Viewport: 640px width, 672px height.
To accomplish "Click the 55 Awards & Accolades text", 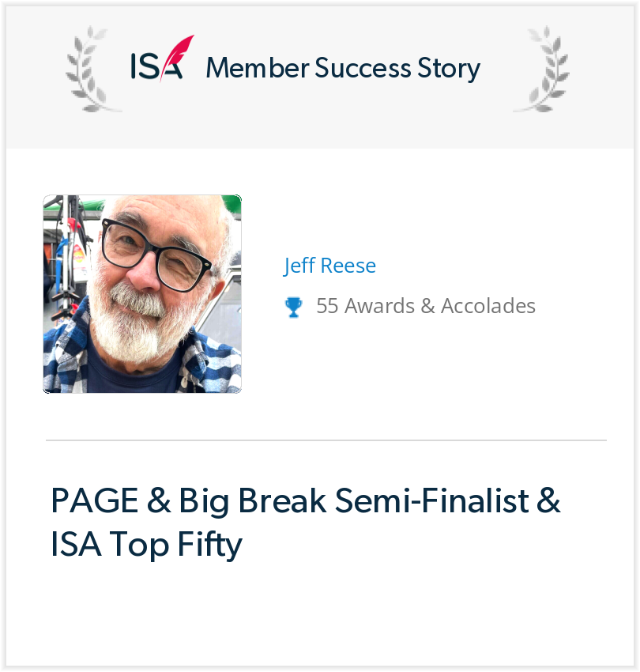I will (426, 306).
